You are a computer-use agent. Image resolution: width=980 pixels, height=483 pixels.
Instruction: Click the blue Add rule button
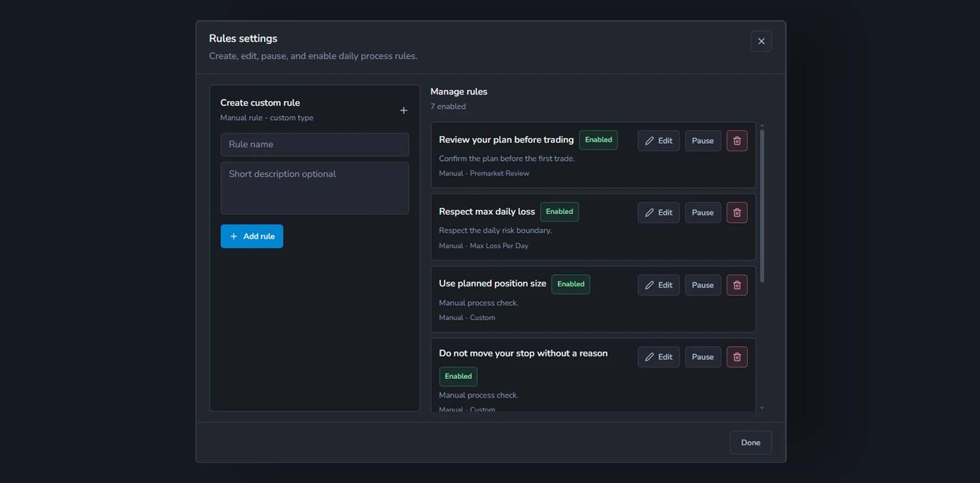pos(251,236)
